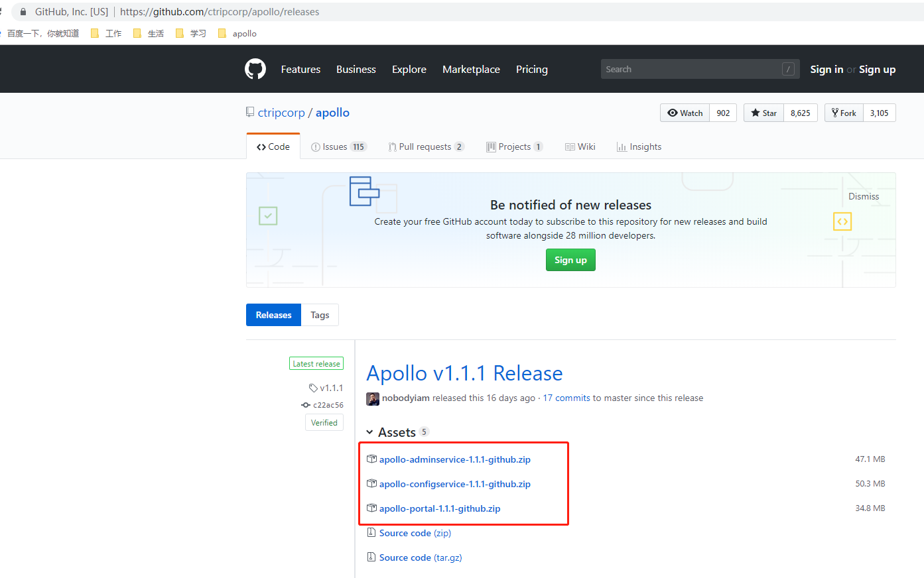Download apollo-portal-1.1.1-github.zip
This screenshot has width=924, height=578.
(440, 508)
